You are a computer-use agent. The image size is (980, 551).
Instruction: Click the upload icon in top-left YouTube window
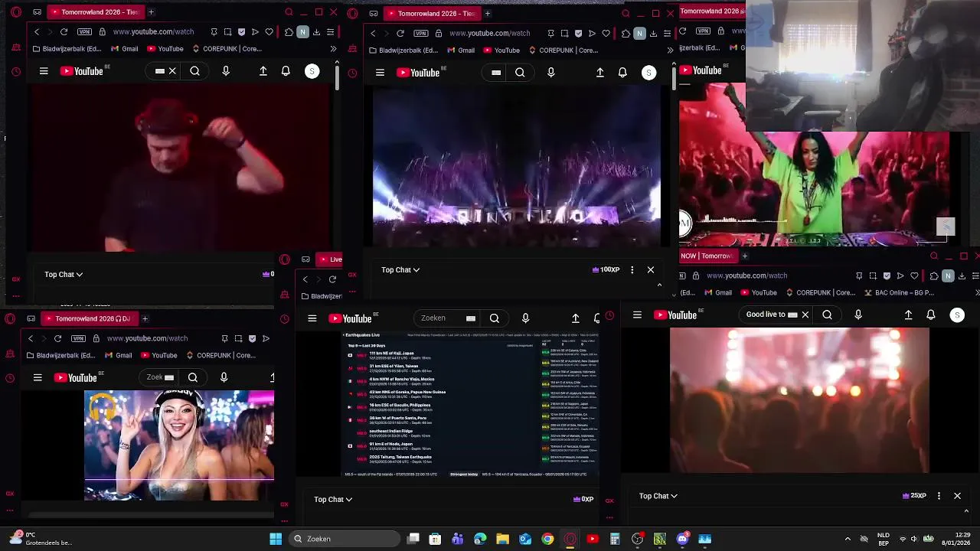click(263, 71)
